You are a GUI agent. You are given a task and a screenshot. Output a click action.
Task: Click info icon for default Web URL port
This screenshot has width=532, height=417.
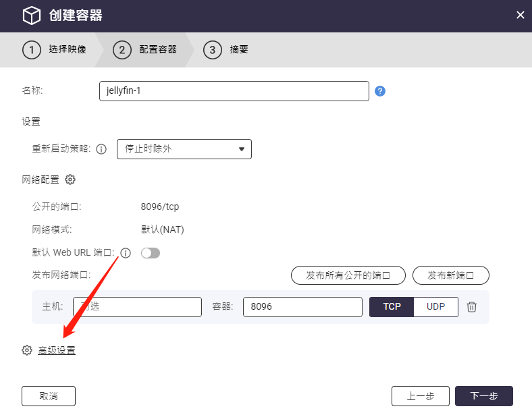click(x=126, y=253)
